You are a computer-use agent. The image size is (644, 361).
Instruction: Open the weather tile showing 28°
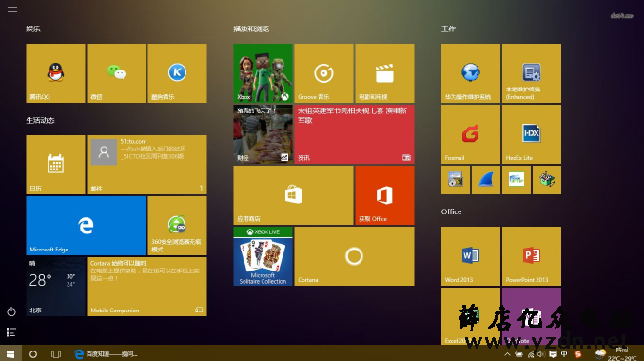pyautogui.click(x=55, y=287)
